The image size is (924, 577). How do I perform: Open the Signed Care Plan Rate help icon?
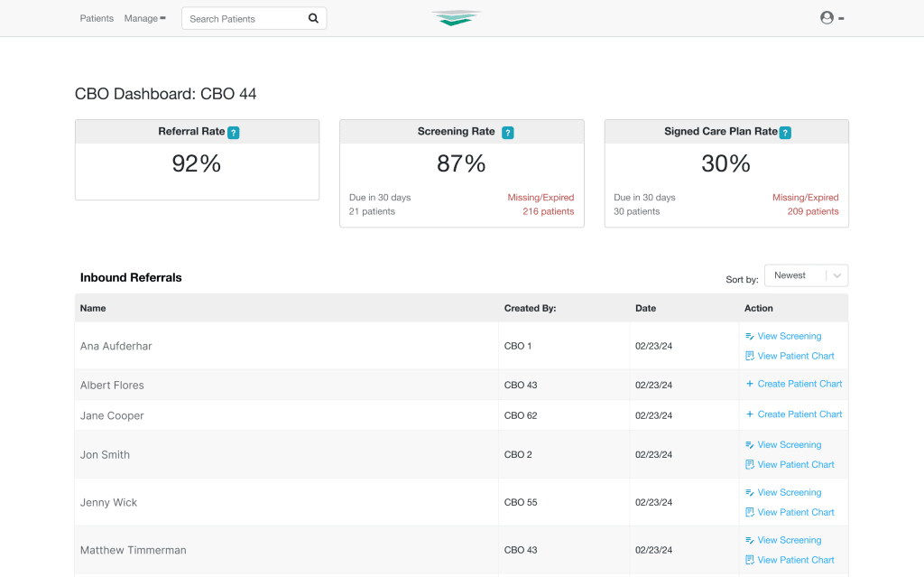coord(785,133)
